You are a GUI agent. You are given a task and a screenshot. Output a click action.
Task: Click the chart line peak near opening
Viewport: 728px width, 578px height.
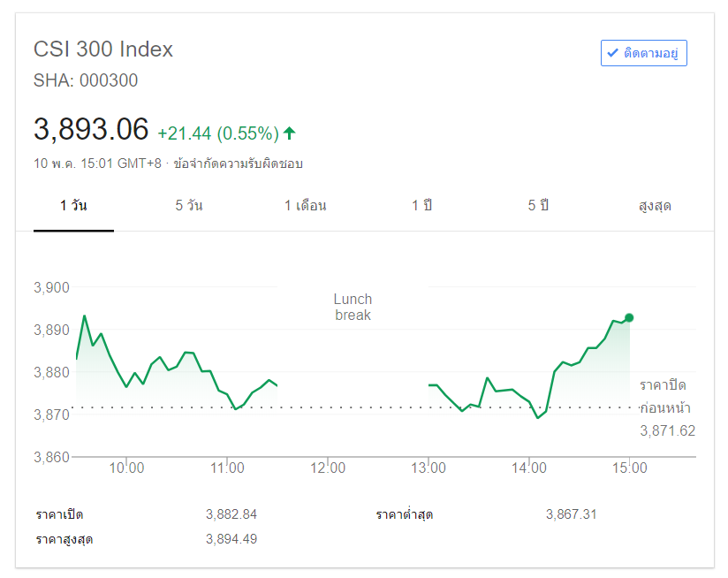(x=85, y=316)
